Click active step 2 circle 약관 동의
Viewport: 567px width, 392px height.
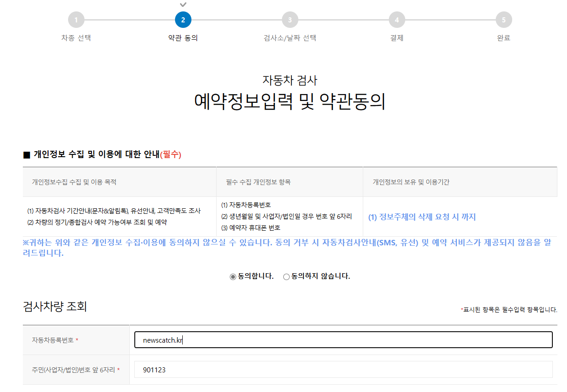point(183,20)
